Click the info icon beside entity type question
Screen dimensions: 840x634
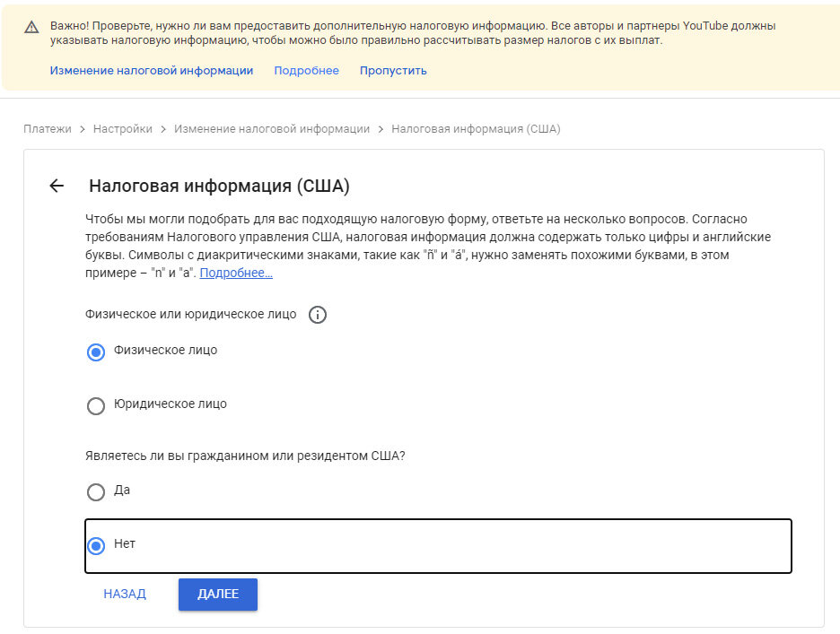click(x=319, y=315)
